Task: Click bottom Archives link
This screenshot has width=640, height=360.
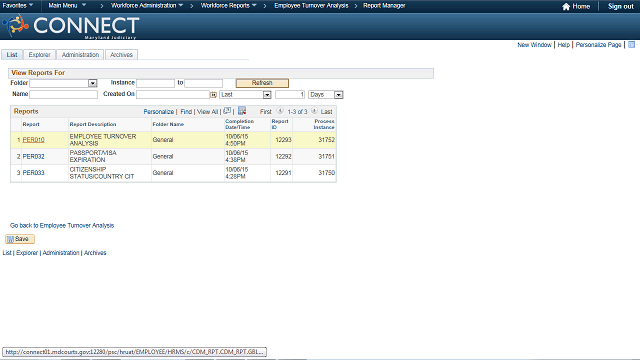Action: pos(95,253)
